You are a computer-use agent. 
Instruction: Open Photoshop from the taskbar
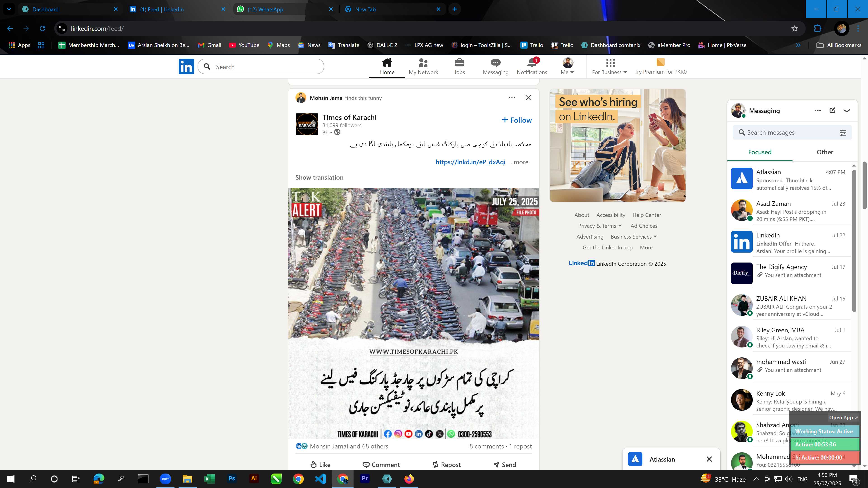[x=231, y=479]
